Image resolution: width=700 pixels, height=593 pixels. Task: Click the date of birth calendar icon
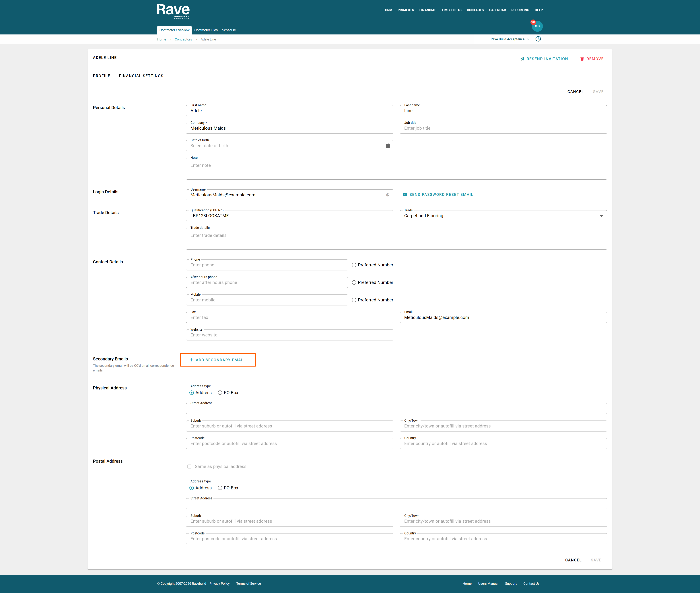[x=388, y=146]
